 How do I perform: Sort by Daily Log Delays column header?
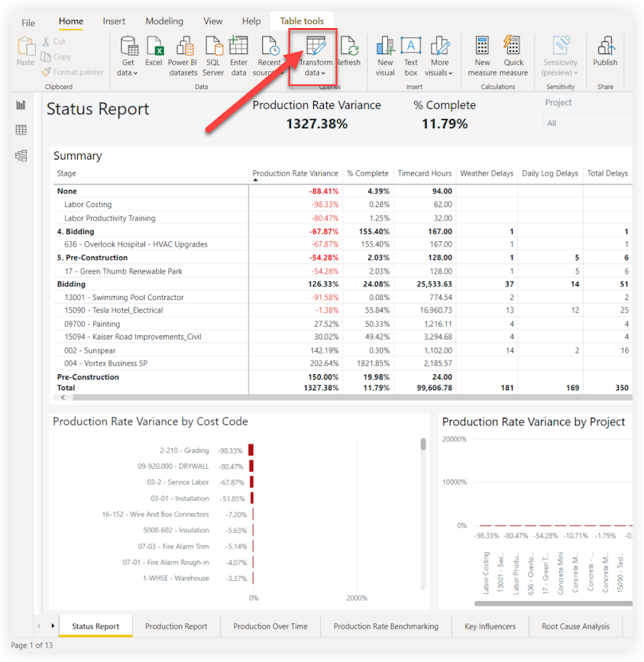(550, 173)
